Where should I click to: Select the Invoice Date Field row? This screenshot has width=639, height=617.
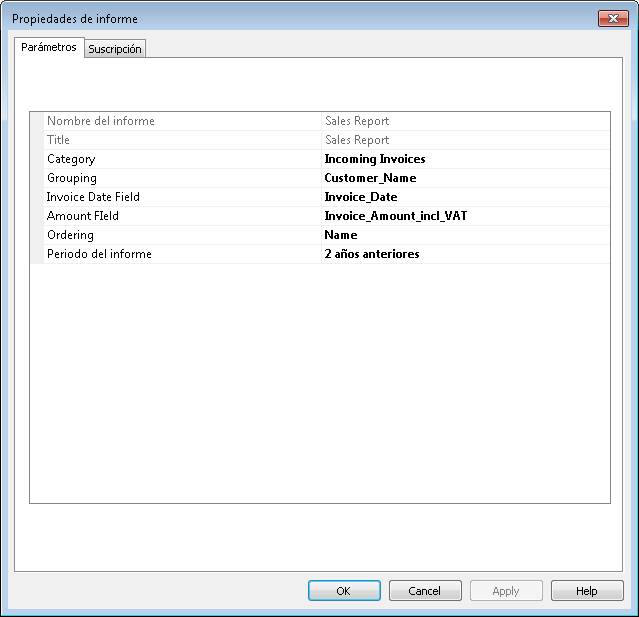tap(320, 197)
